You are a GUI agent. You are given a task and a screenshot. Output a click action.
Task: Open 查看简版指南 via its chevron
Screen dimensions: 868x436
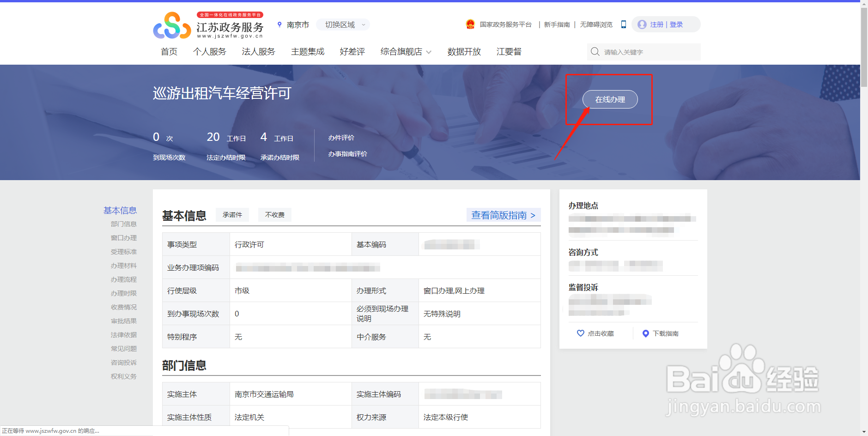pyautogui.click(x=533, y=215)
